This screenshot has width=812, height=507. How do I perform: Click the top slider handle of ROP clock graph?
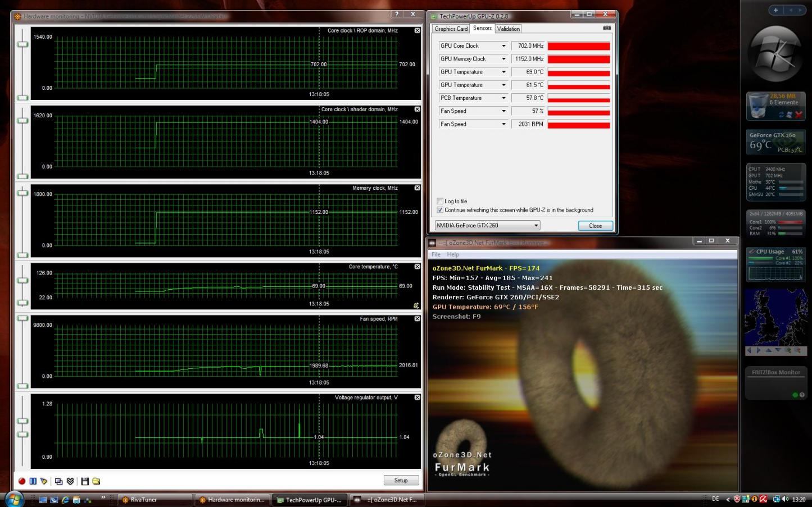point(22,44)
